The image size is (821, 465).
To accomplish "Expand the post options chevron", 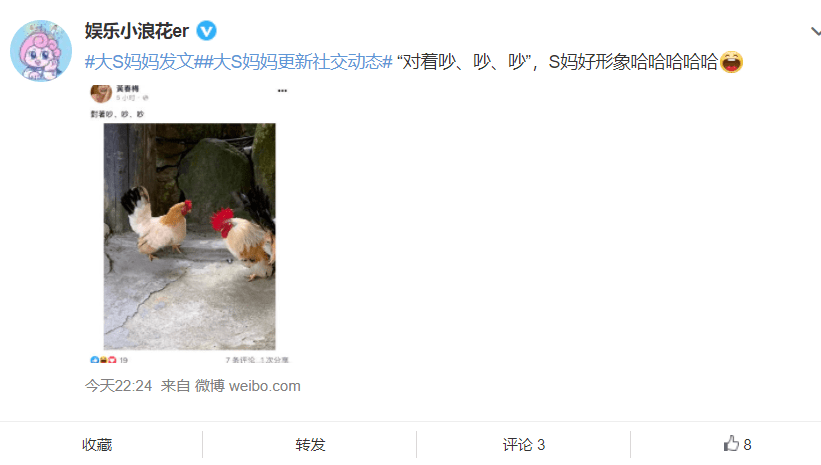I will pos(816,31).
